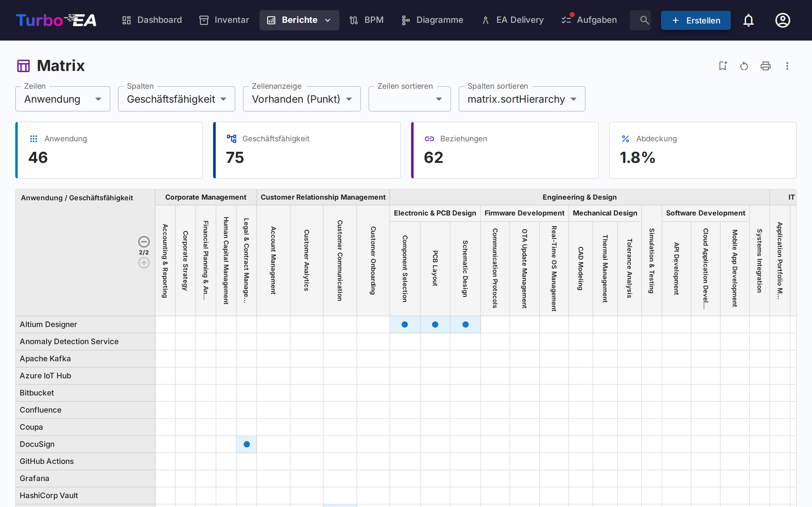Open the empty Zeilen sortieren dropdown
The height and width of the screenshot is (507, 812).
(x=409, y=99)
